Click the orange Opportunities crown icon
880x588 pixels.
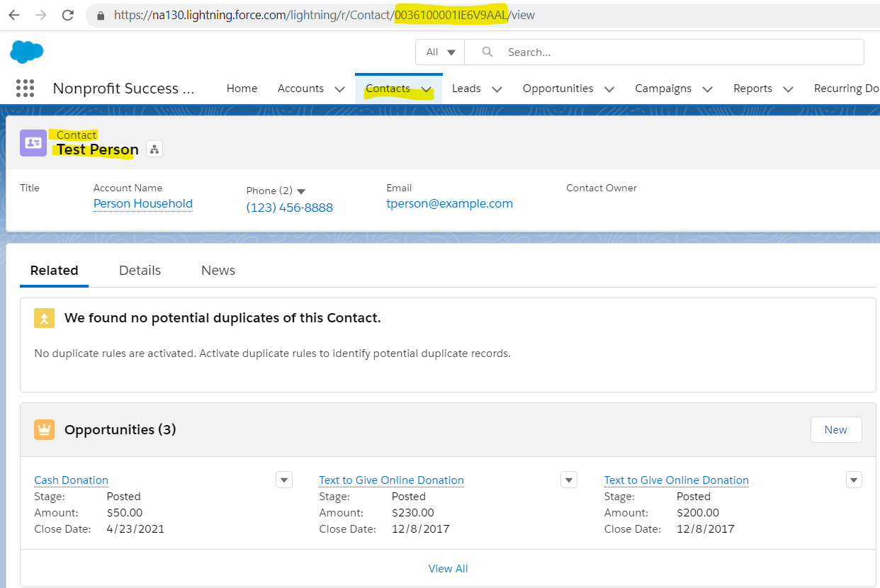(x=44, y=429)
